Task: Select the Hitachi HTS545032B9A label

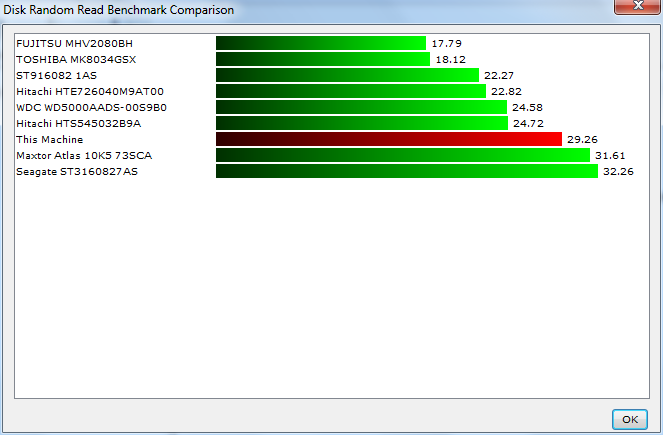Action: point(78,124)
